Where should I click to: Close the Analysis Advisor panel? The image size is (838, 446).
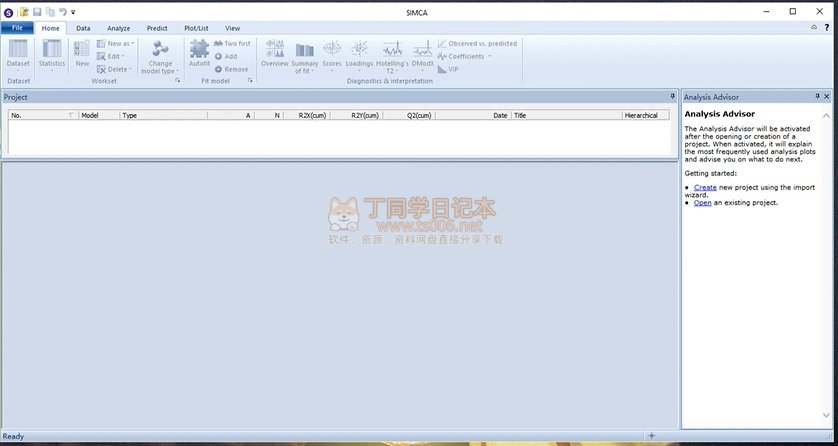pyautogui.click(x=827, y=97)
